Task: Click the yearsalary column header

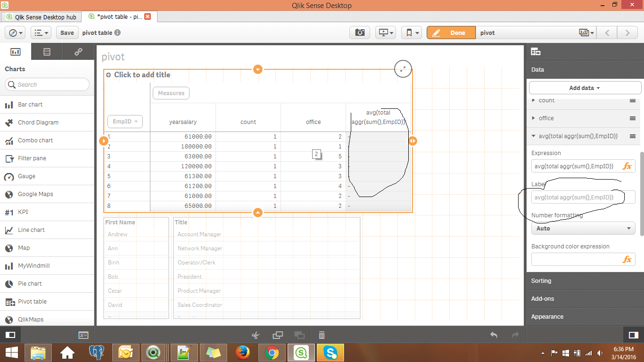Action: (183, 122)
